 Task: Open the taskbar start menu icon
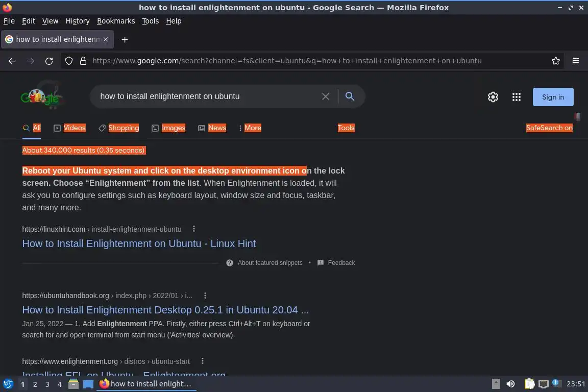click(x=8, y=384)
